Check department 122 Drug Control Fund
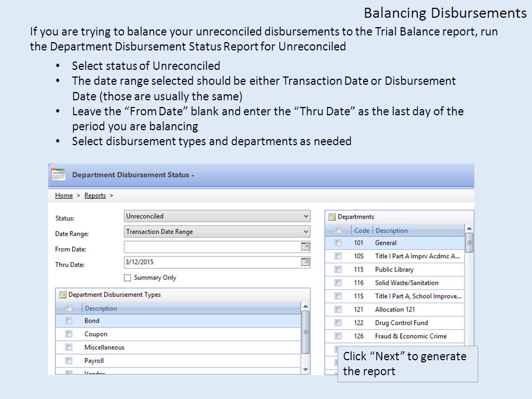Screen dimensions: 532x399 (338, 323)
